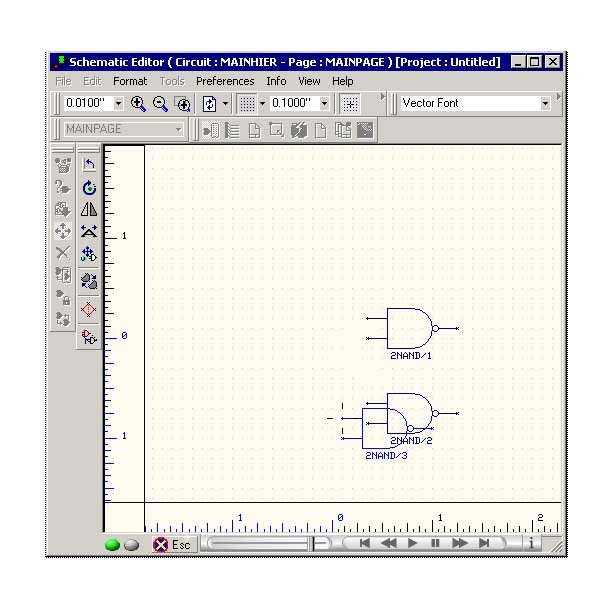This screenshot has width=600, height=600.
Task: Click the zoom out magnifier icon
Action: coord(160,103)
